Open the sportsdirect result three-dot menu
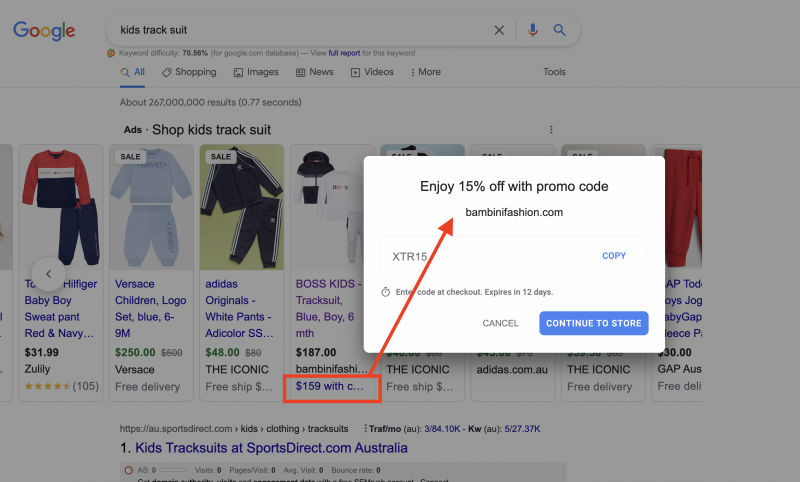Screen dimensions: 800x482 tap(365, 428)
